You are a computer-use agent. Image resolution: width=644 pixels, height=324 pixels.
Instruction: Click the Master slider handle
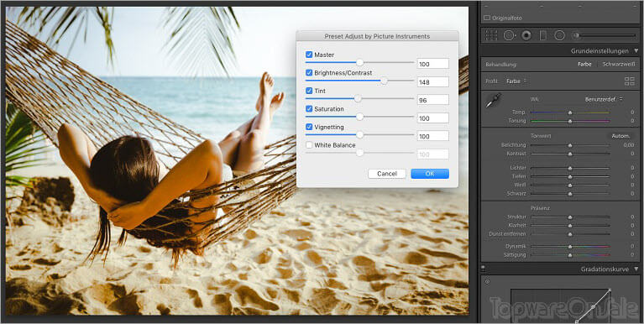pos(360,62)
